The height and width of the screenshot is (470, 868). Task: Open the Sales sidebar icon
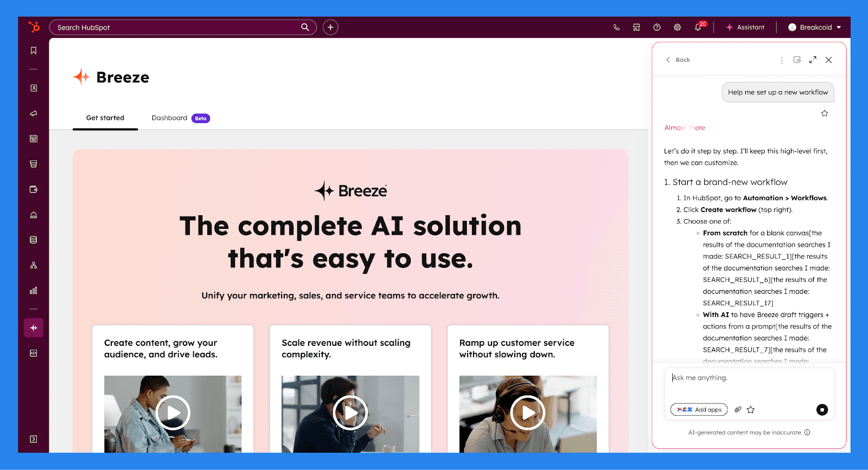[34, 164]
